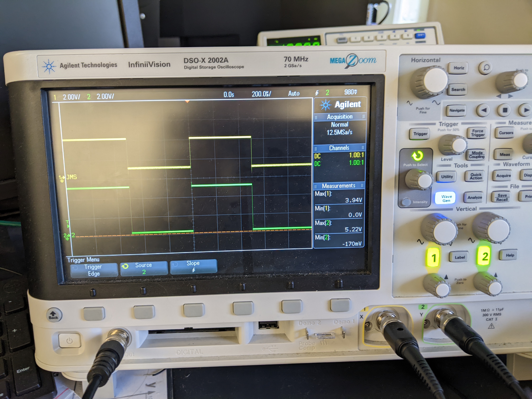
Task: Click the Save Recall button
Action: [x=502, y=197]
